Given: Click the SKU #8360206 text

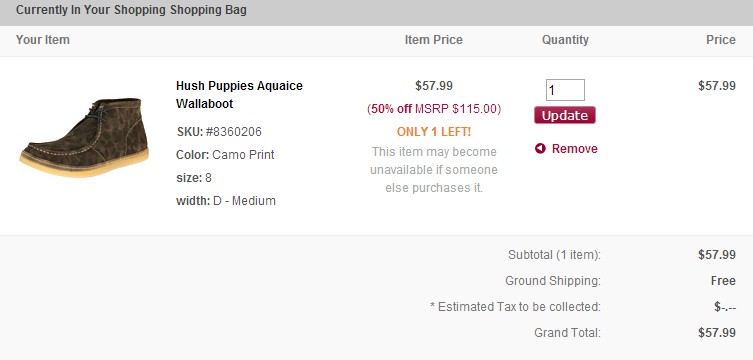Looking at the screenshot, I should point(219,132).
